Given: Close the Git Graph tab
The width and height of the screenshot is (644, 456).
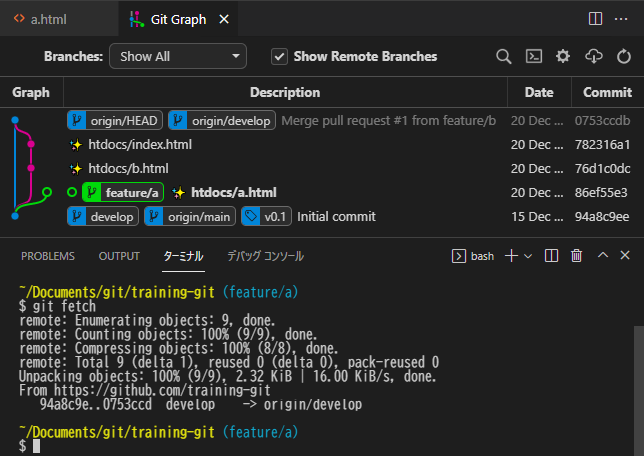Looking at the screenshot, I should pos(224,19).
